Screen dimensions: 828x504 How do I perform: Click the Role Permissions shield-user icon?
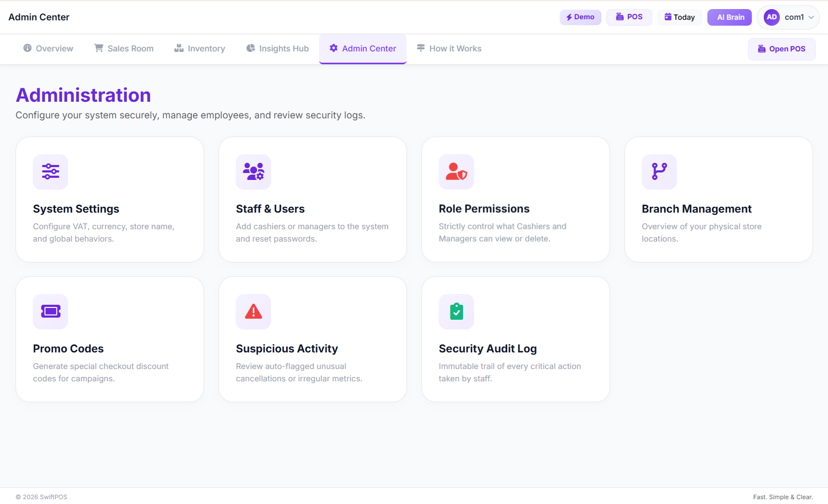[456, 171]
